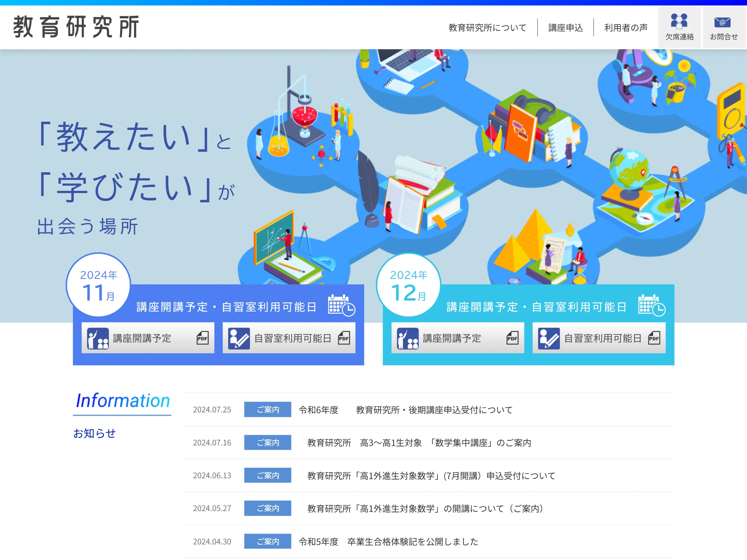Image resolution: width=747 pixels, height=560 pixels.
Task: Click the 教育研究所 site logo
Action: (76, 27)
